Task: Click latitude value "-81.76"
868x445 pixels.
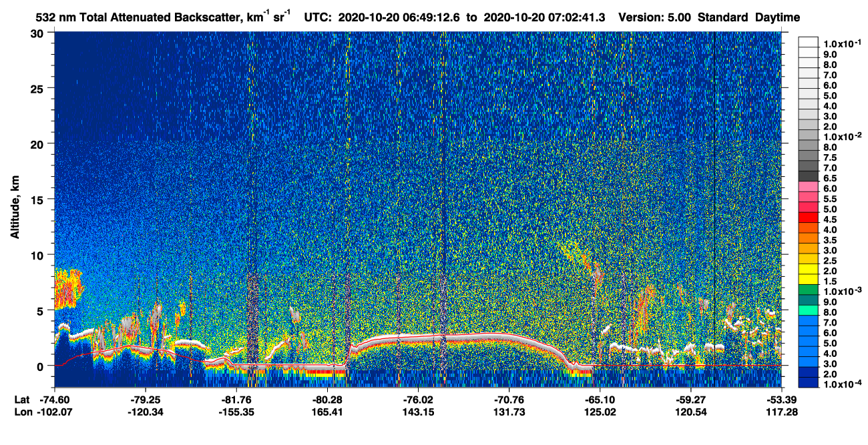Action: (x=236, y=400)
